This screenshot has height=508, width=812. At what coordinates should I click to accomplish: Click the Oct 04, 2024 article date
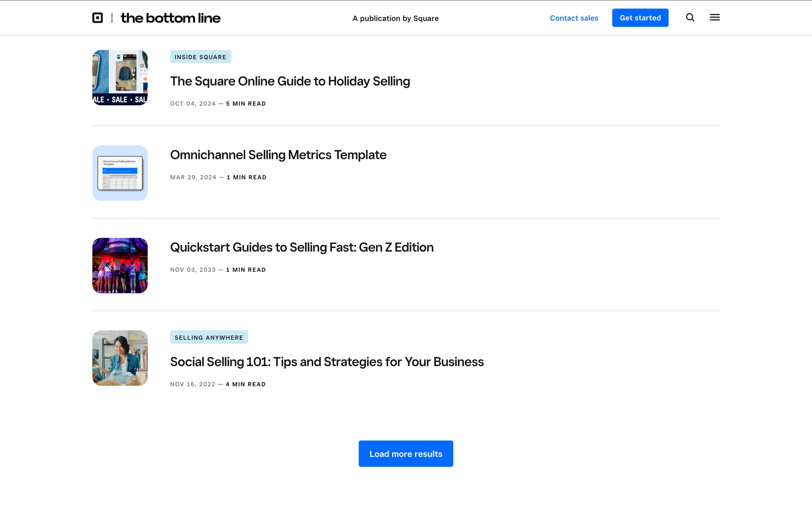coord(193,104)
